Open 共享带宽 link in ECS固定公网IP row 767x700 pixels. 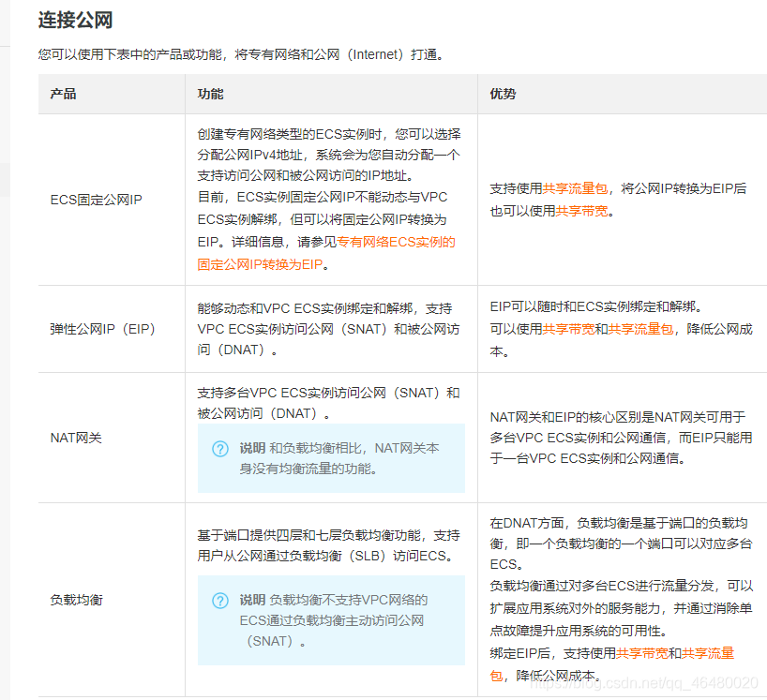582,211
